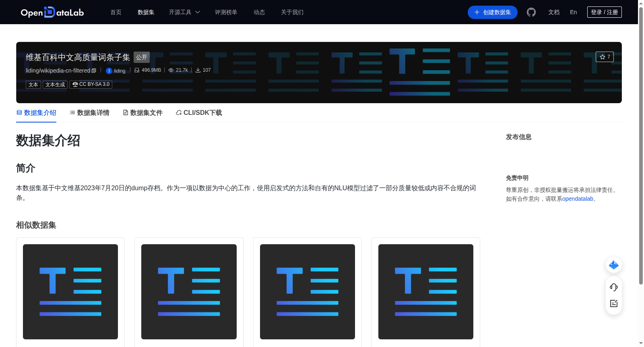Click the 文本生成 tag
Screen dimensions: 644x347
tap(55, 85)
